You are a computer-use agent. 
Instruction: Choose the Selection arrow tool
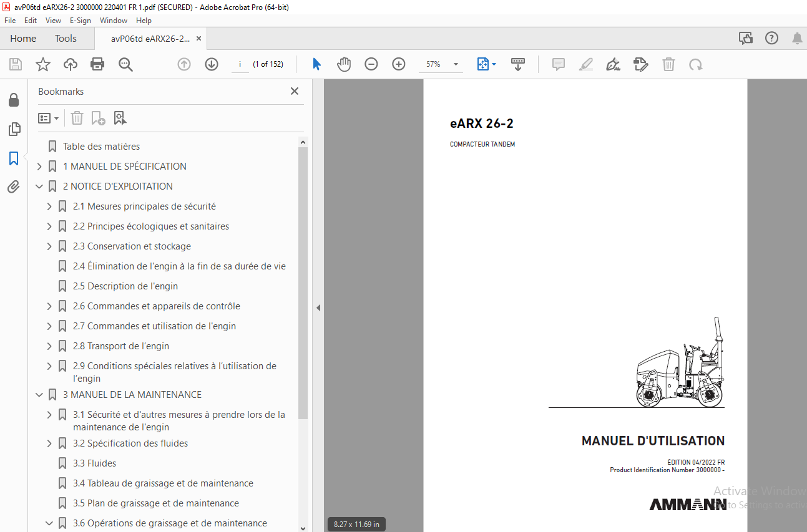coord(316,64)
